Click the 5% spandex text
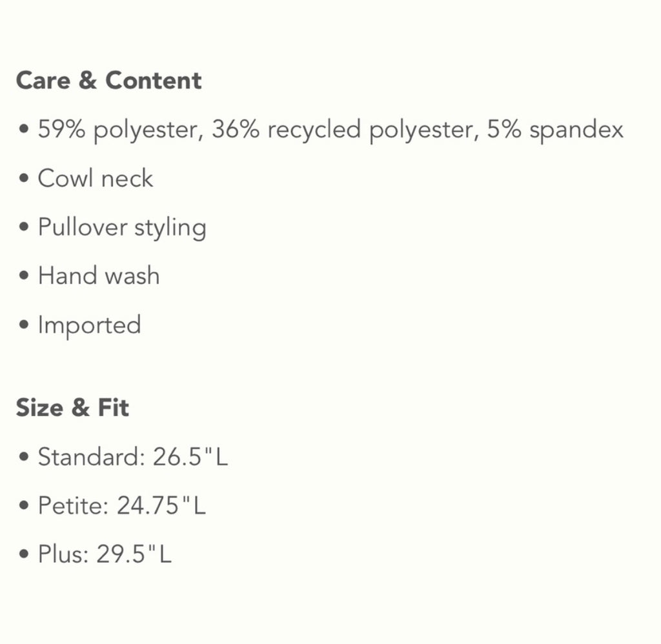The image size is (661, 644). click(x=555, y=130)
